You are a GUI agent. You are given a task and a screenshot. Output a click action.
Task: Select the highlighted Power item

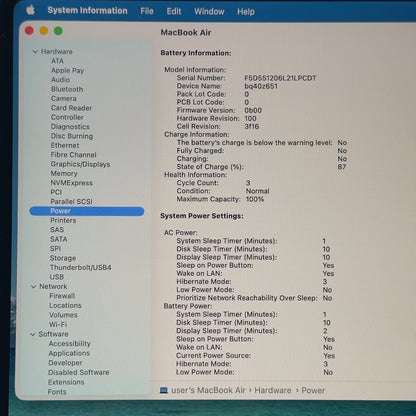coord(87,211)
